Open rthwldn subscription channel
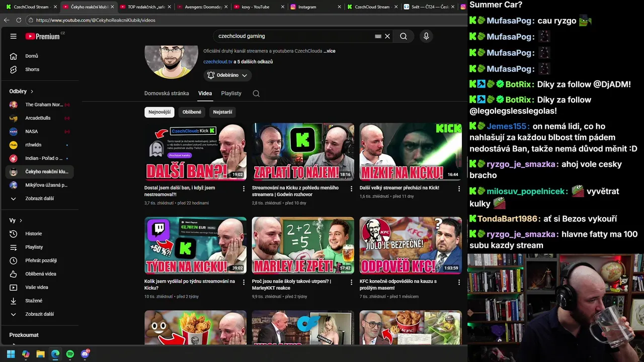The width and height of the screenshot is (644, 362). tap(40, 145)
